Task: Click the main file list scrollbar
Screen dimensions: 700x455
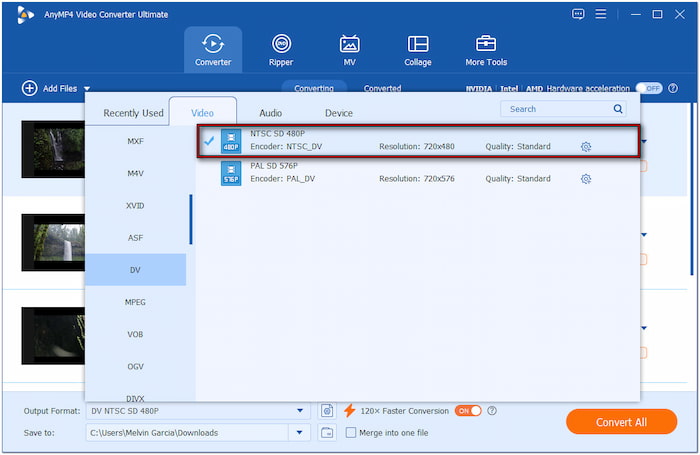Action: point(693,189)
